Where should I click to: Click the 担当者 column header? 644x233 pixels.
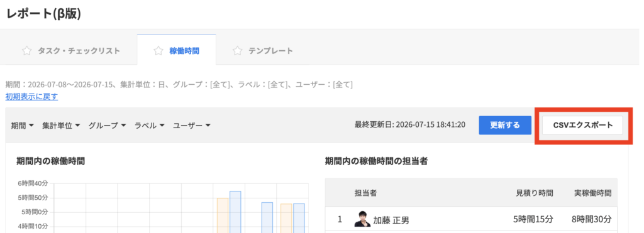tap(366, 192)
